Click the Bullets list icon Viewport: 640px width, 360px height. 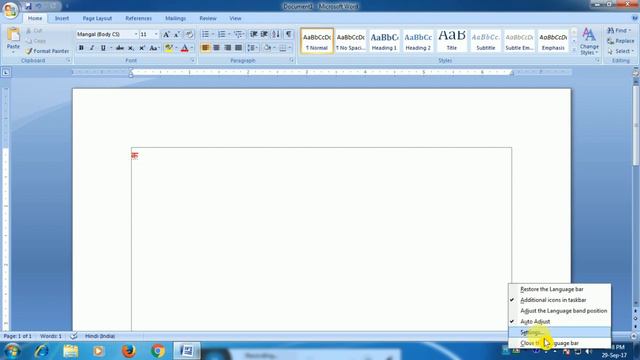tap(205, 34)
